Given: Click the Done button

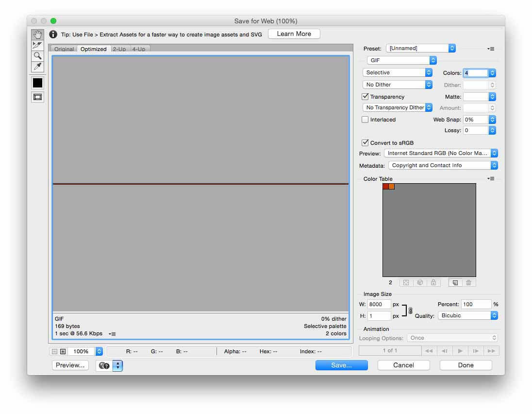Looking at the screenshot, I should (x=465, y=365).
